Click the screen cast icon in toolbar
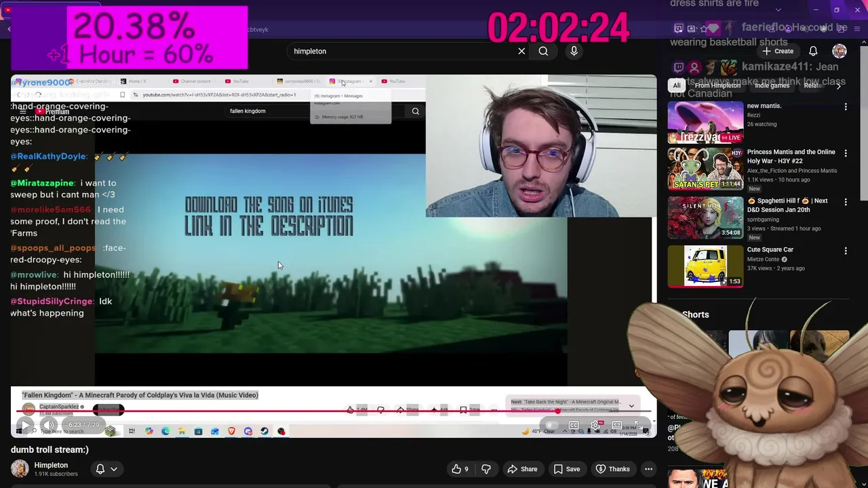The width and height of the screenshot is (868, 488). tap(679, 28)
